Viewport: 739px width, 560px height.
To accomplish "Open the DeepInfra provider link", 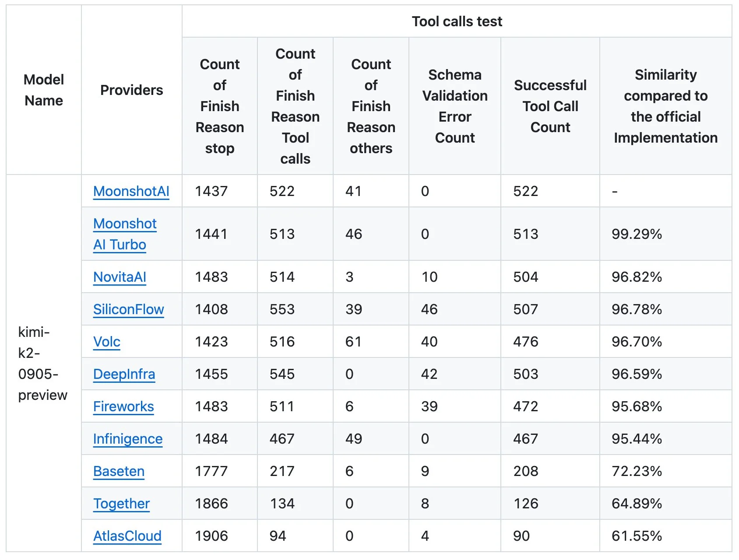I will point(124,374).
